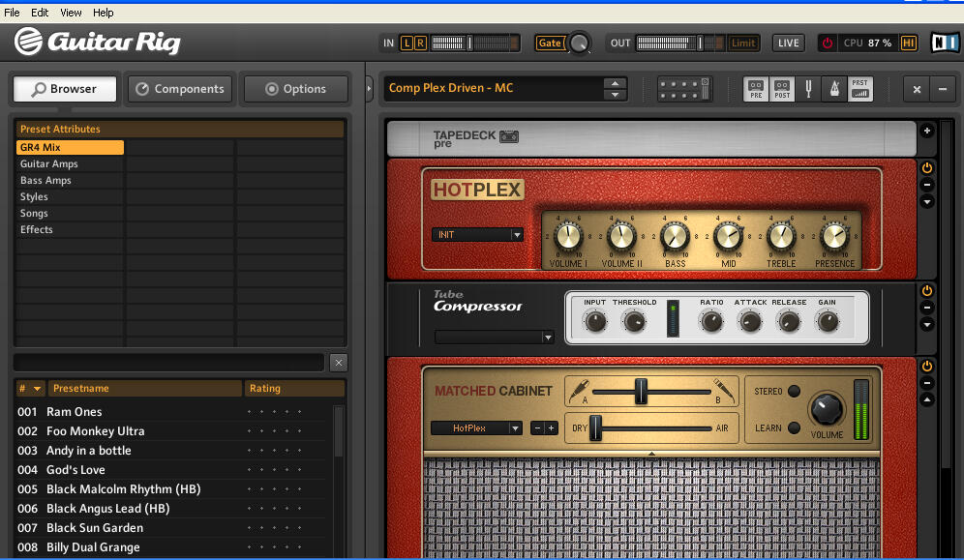Click the Native Instruments NI logo
This screenshot has height=560, width=964.
pyautogui.click(x=945, y=43)
